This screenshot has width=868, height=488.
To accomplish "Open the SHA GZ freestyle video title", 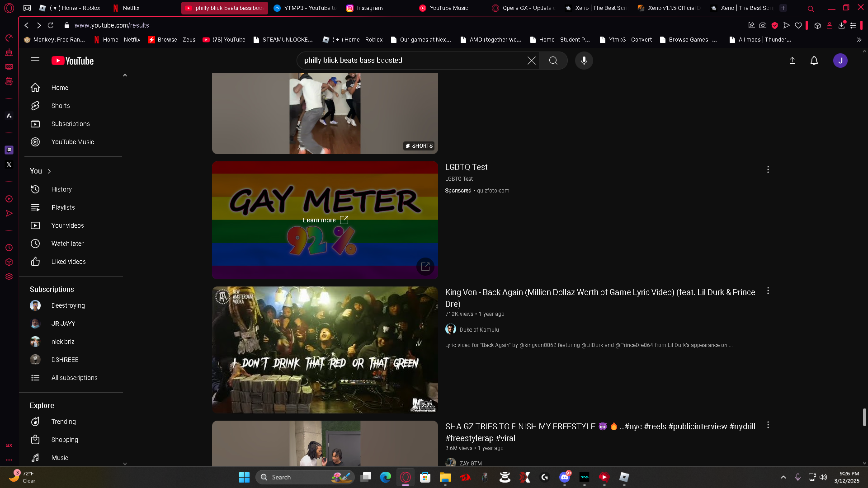I will (600, 432).
